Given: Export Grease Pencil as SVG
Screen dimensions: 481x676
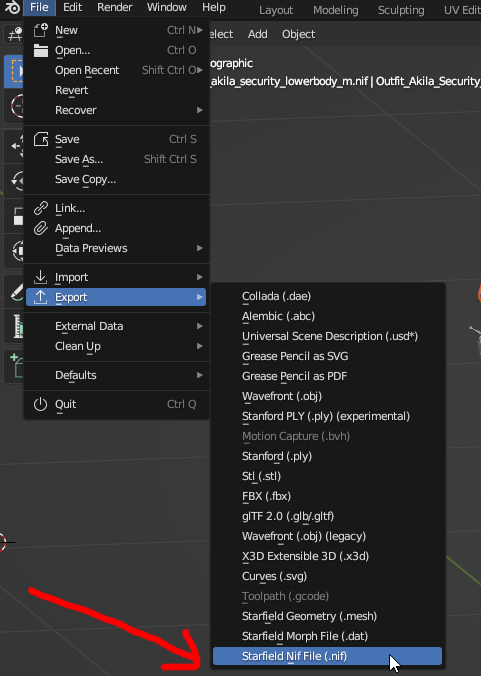Looking at the screenshot, I should click(328, 356).
